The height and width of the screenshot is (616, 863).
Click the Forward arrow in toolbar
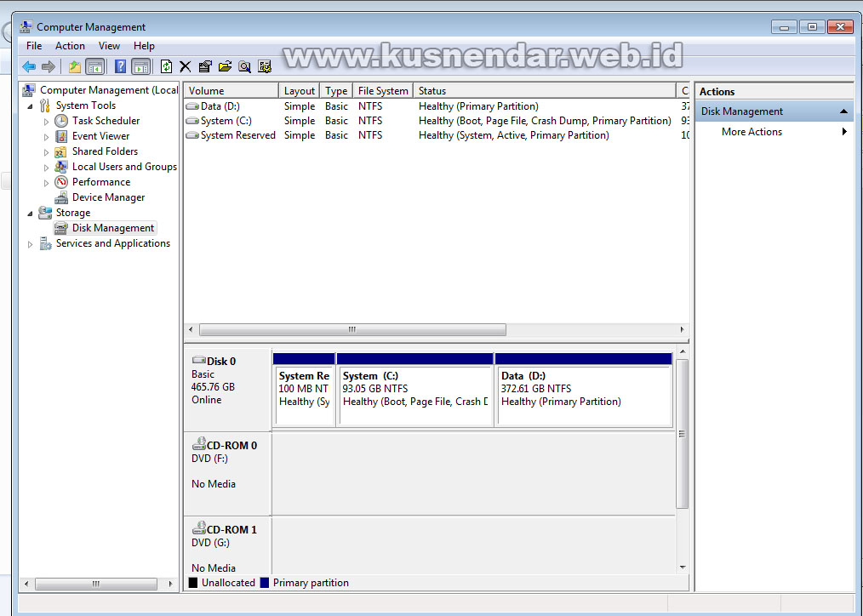[x=49, y=66]
